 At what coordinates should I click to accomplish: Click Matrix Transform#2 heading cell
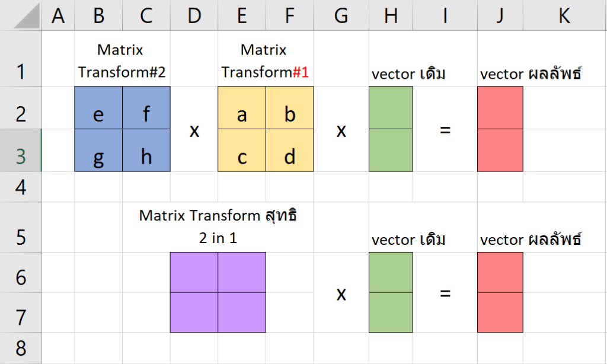[122, 59]
